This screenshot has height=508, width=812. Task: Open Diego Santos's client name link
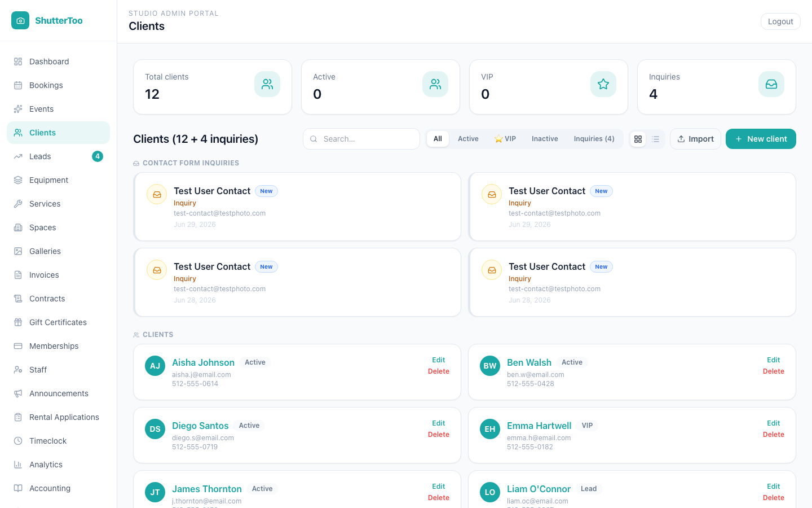click(200, 426)
